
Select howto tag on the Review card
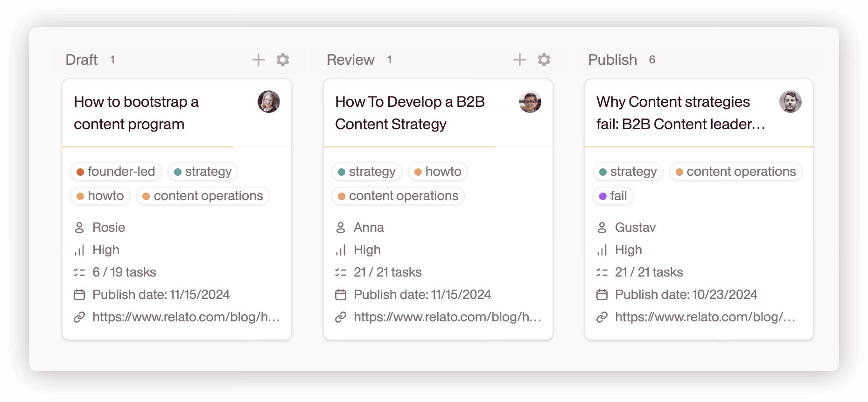438,172
